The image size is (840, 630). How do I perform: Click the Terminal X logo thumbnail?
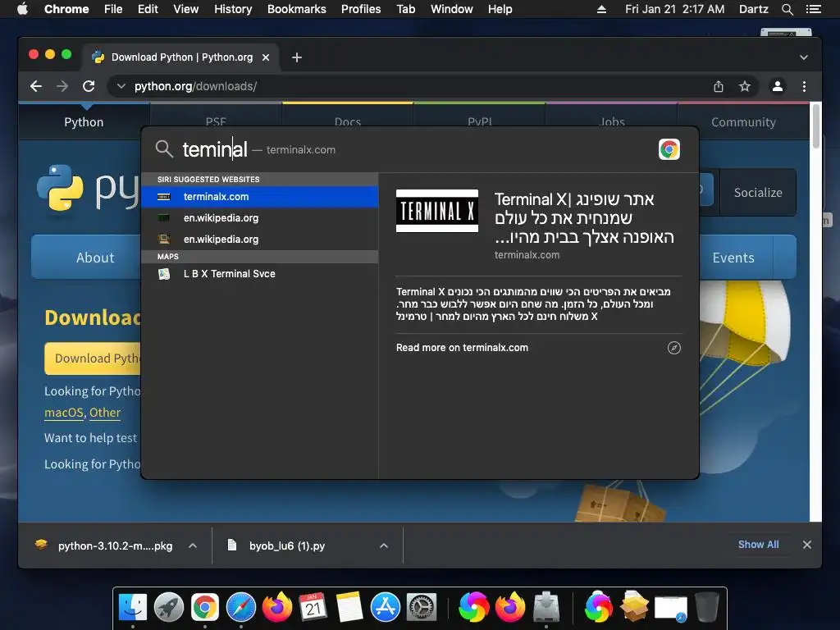[437, 211]
